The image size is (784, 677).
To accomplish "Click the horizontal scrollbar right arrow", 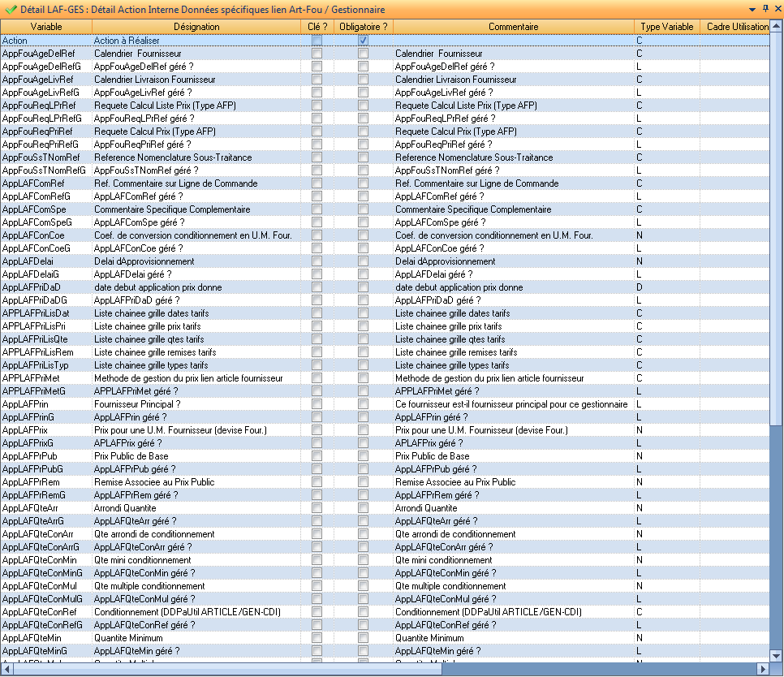I will [762, 669].
